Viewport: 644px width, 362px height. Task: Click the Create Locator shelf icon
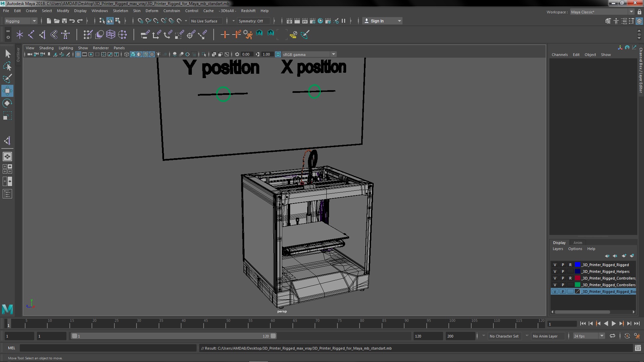[x=20, y=35]
